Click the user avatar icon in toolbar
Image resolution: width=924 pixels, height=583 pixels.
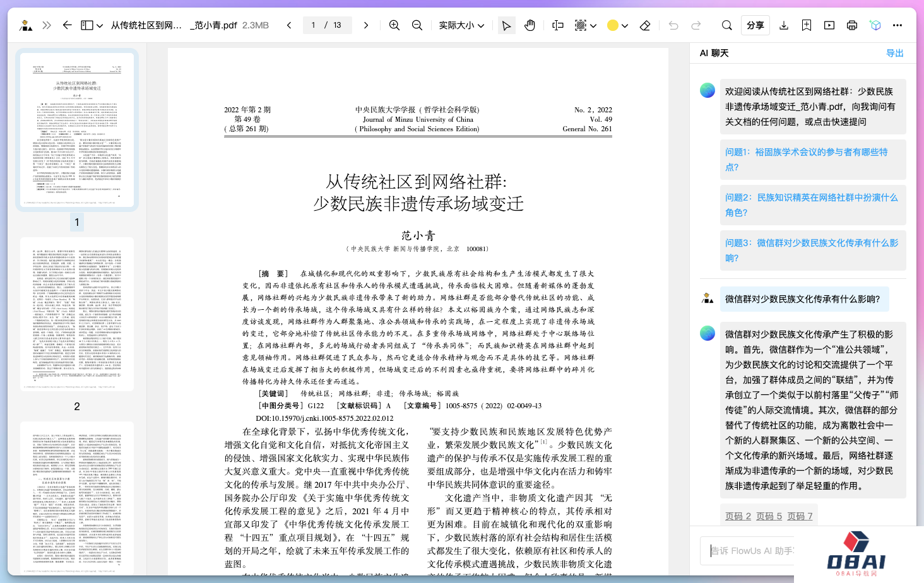(x=26, y=25)
